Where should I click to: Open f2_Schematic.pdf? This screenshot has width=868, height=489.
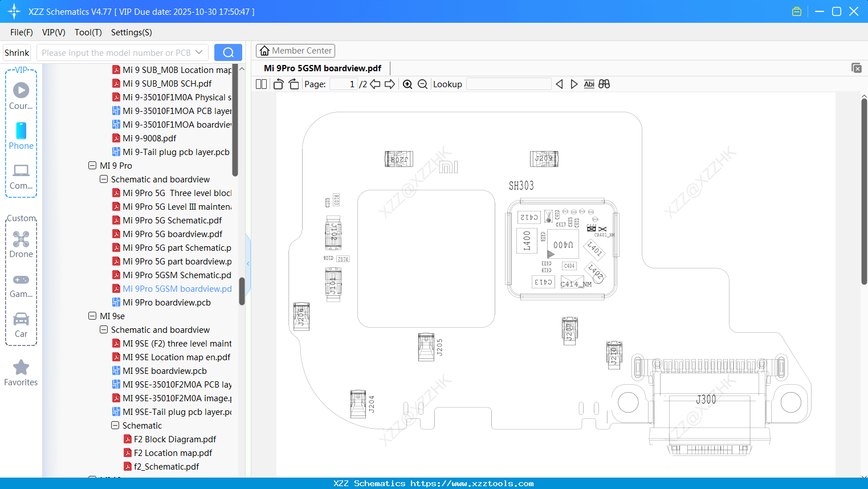tap(166, 466)
